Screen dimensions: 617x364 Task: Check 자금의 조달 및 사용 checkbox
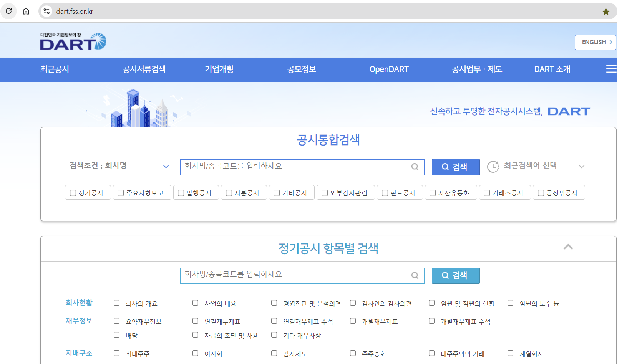click(196, 335)
